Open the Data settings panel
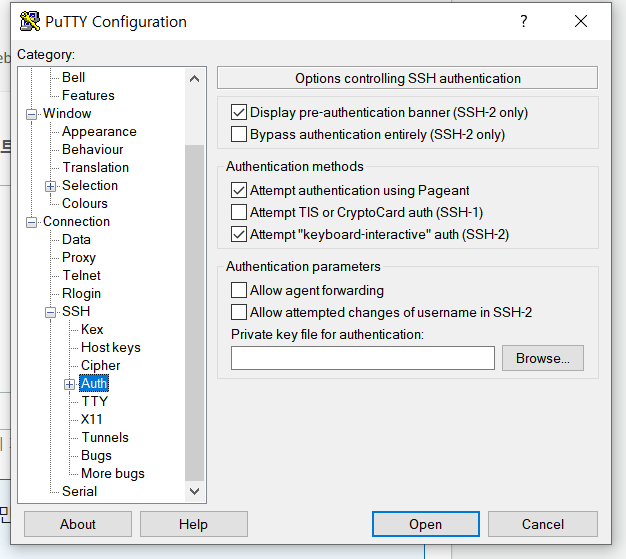 pyautogui.click(x=76, y=239)
